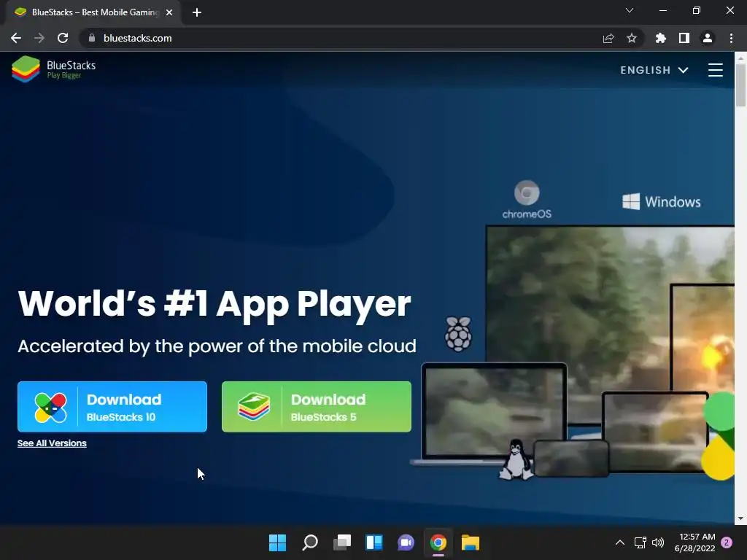Click the Raspberry Pi icon
This screenshot has width=747, height=560.
(458, 334)
